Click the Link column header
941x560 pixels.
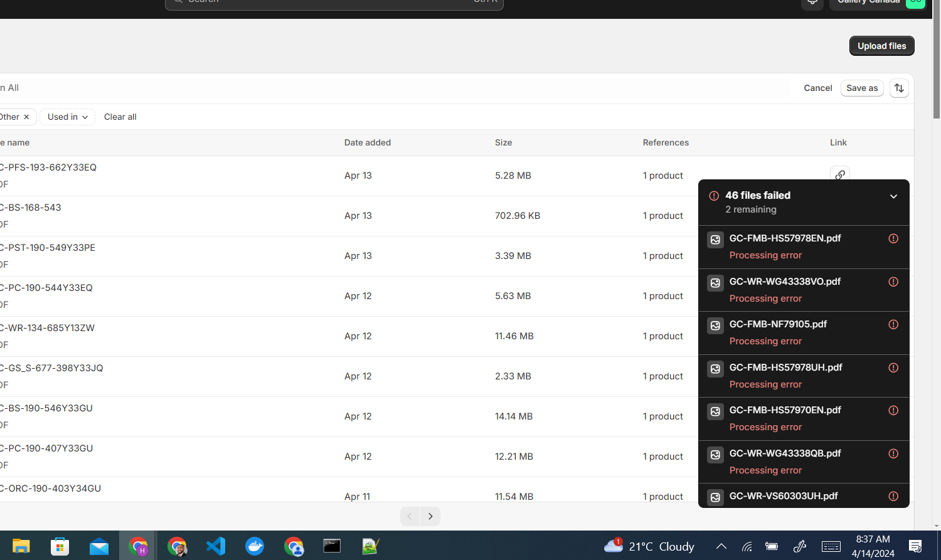pyautogui.click(x=838, y=142)
